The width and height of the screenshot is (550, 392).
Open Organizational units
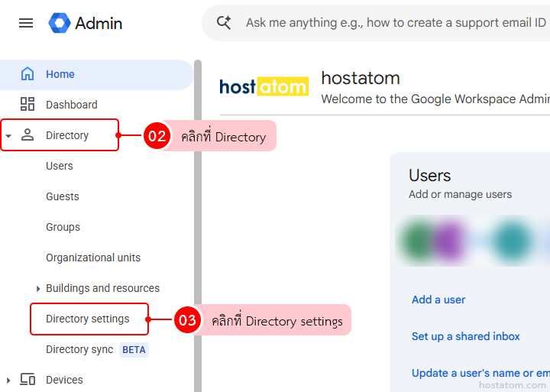93,258
